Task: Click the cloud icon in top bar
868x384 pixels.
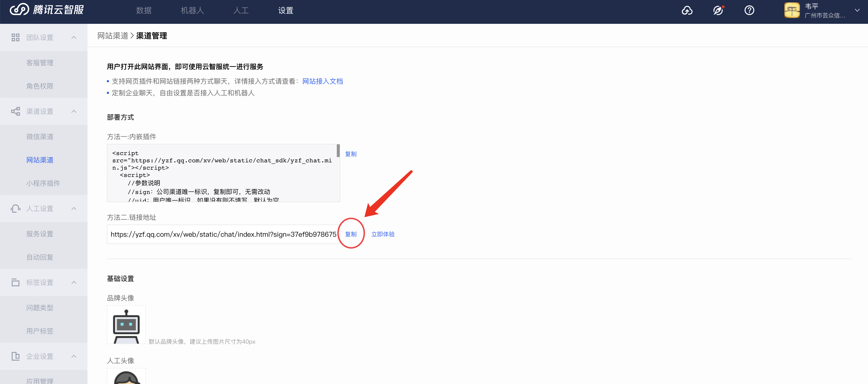Action: pyautogui.click(x=687, y=10)
